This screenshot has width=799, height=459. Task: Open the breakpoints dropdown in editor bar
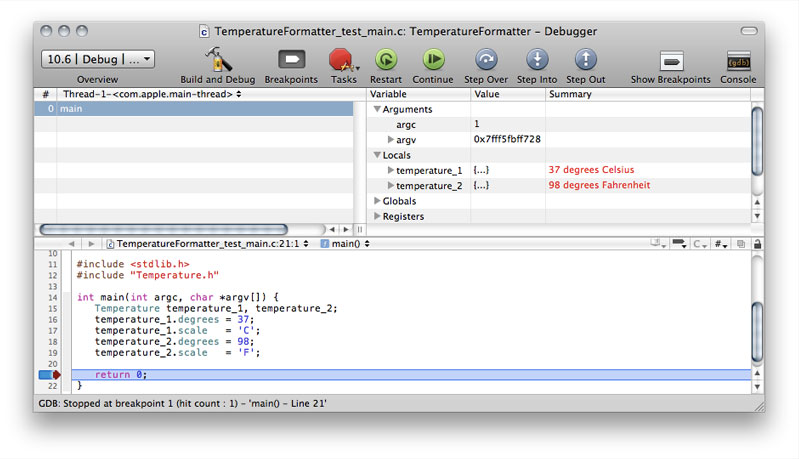point(679,244)
